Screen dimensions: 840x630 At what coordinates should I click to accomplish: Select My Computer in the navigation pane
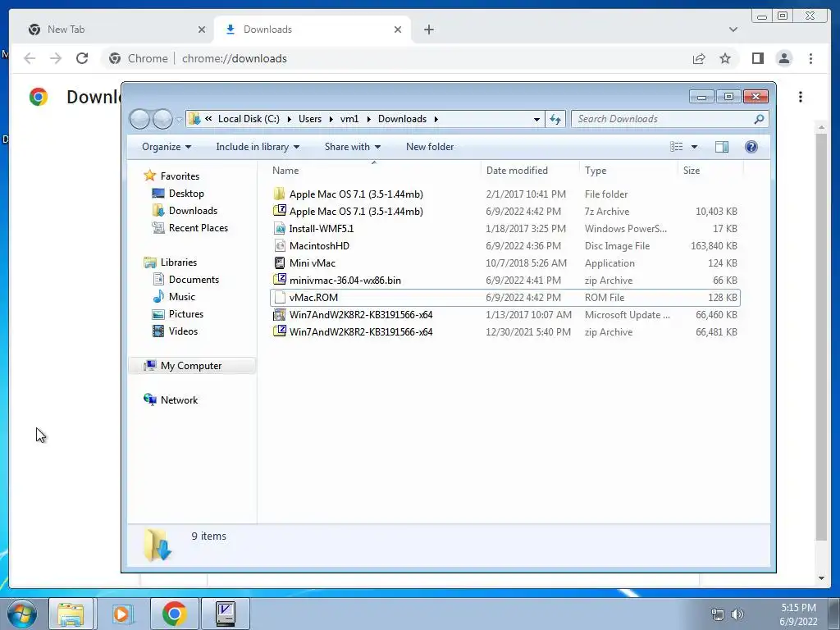point(191,365)
